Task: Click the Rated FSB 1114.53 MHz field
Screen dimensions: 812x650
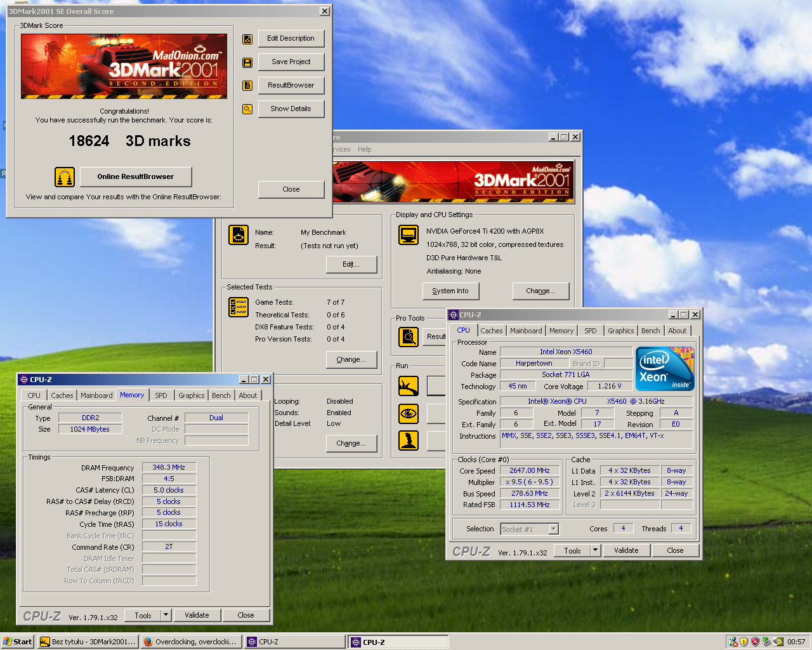Action: point(530,505)
